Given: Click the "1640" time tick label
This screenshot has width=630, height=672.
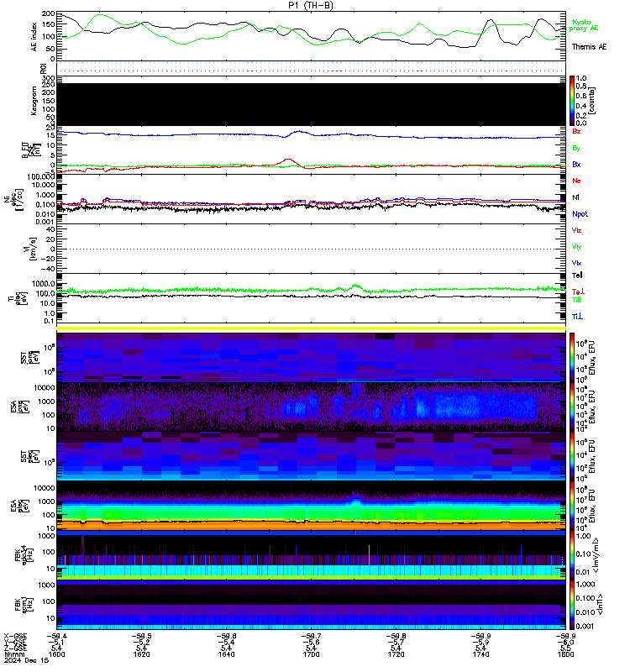Looking at the screenshot, I should pos(226,654).
